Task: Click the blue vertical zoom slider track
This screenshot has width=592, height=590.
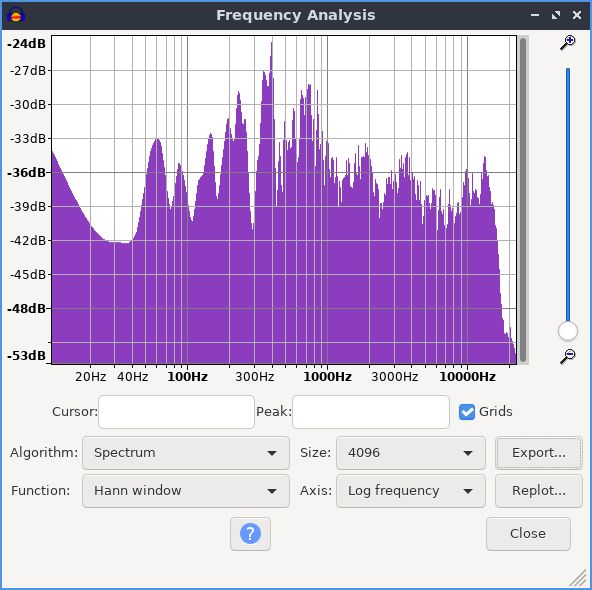Action: coord(567,194)
